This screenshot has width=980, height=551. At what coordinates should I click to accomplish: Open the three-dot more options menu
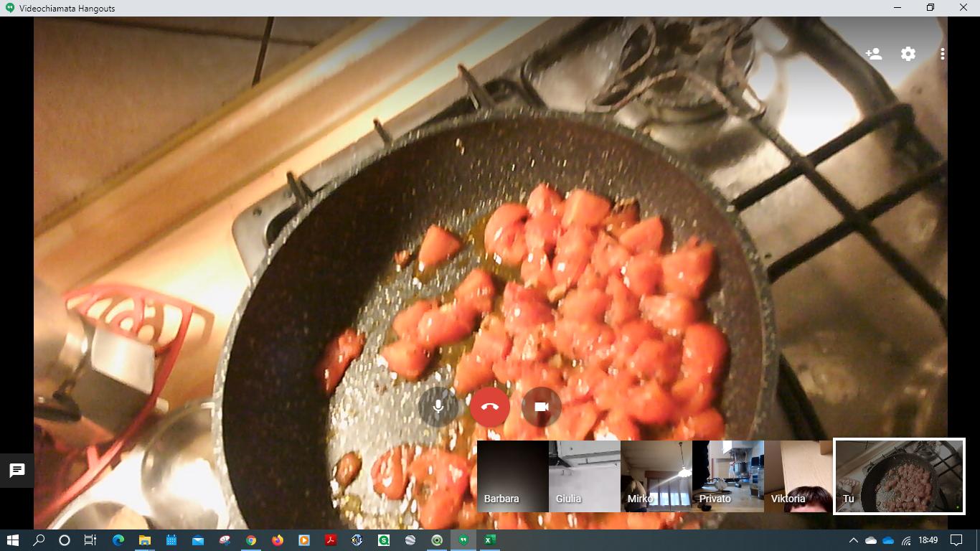[942, 54]
